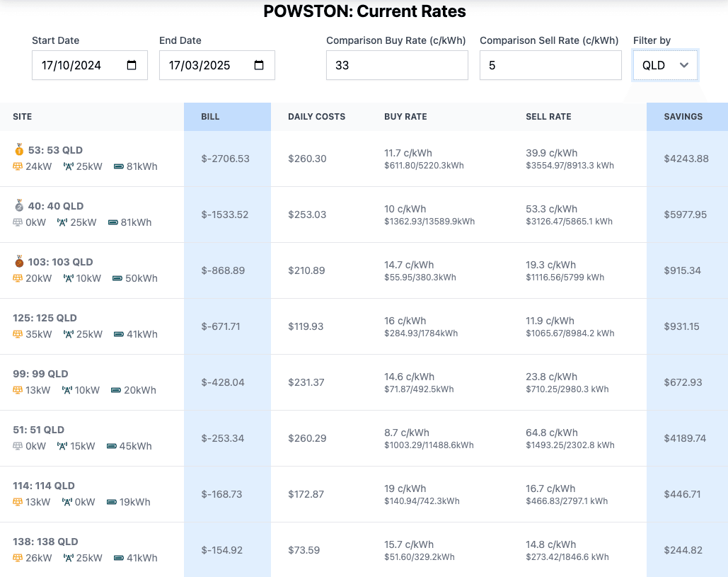Click the POWSTON: Current Rates heading
The image size is (728, 577).
coord(364,11)
